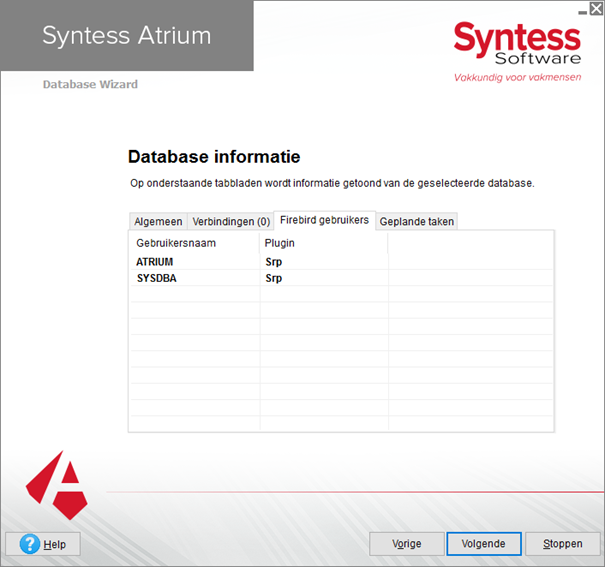Select the SYSDBA user row
Viewport: 605px width, 567px height.
(x=341, y=278)
